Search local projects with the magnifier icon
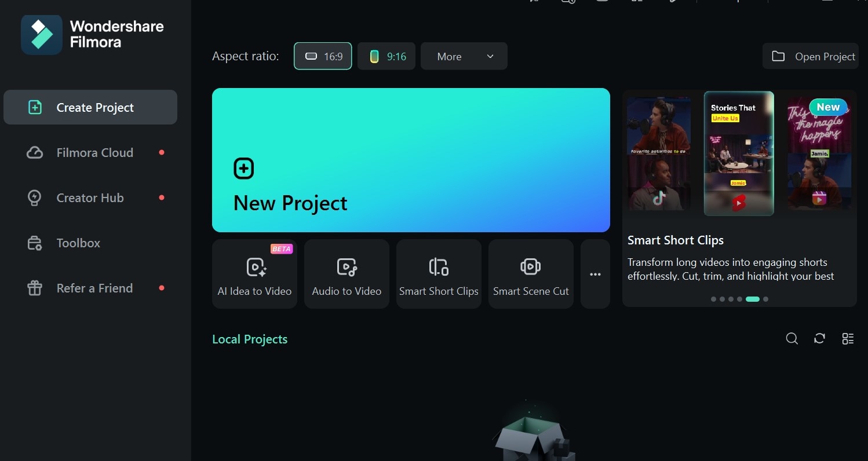 [x=792, y=339]
